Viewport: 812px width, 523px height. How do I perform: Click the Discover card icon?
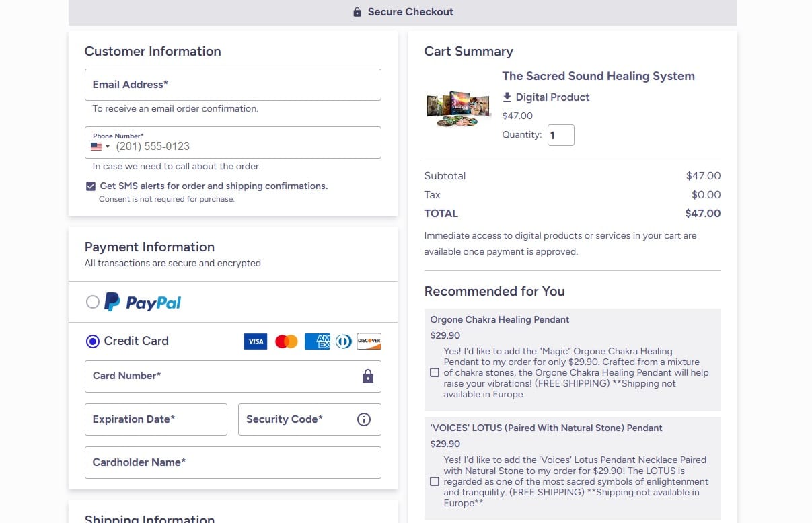[x=369, y=341]
